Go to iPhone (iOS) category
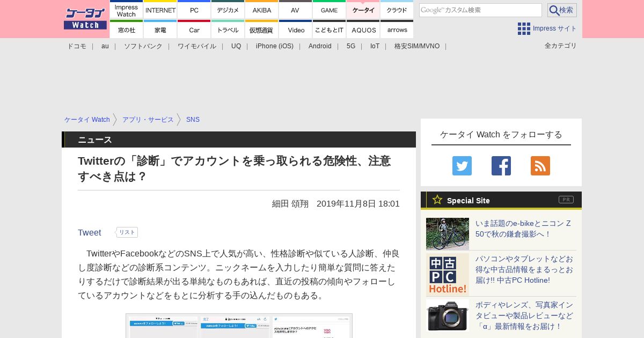The image size is (644, 338). [275, 46]
